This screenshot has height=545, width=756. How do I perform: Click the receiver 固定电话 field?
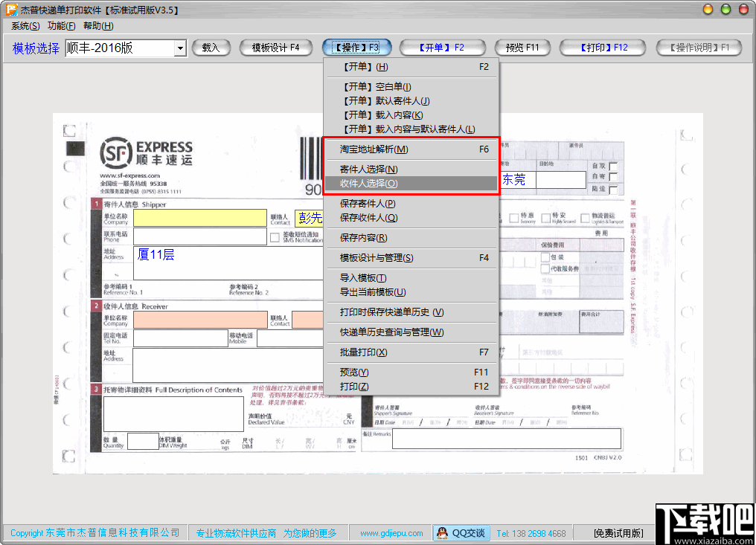pyautogui.click(x=181, y=338)
